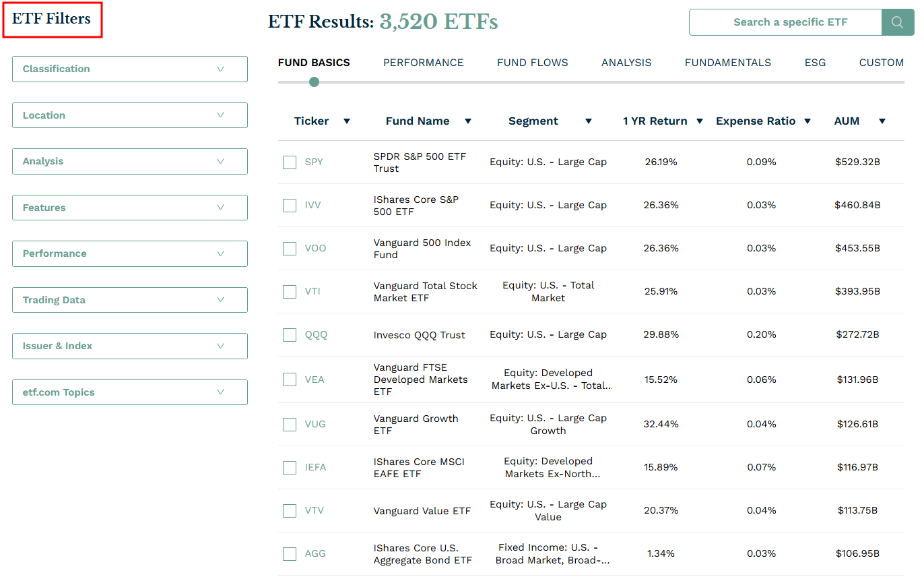Image resolution: width=924 pixels, height=581 pixels.
Task: Check the VTV row checkbox
Action: coord(290,511)
